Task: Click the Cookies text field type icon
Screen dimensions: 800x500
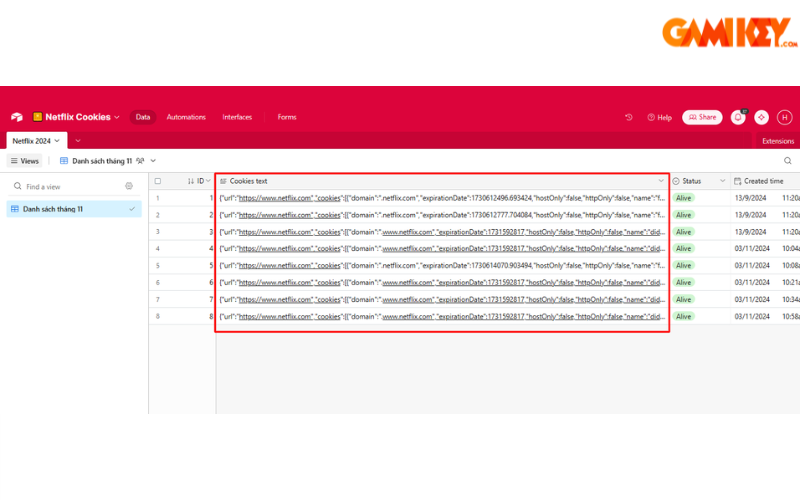Action: pyautogui.click(x=223, y=181)
